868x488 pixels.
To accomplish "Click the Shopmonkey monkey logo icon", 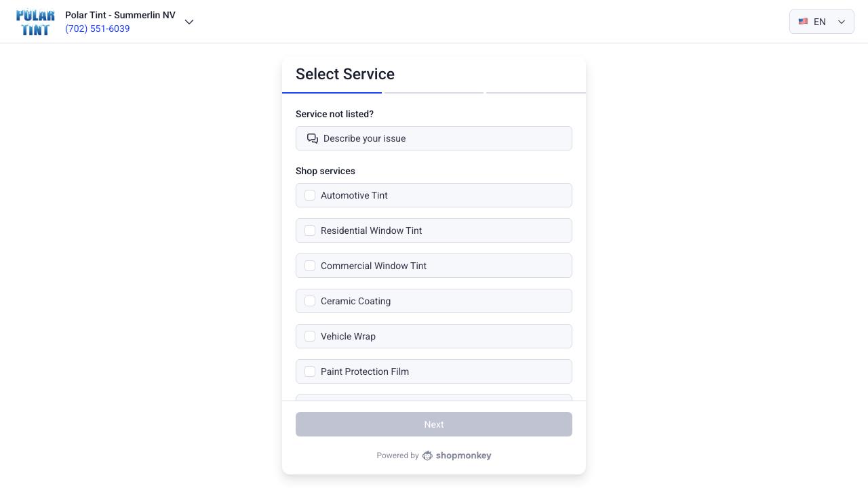I will pos(427,455).
